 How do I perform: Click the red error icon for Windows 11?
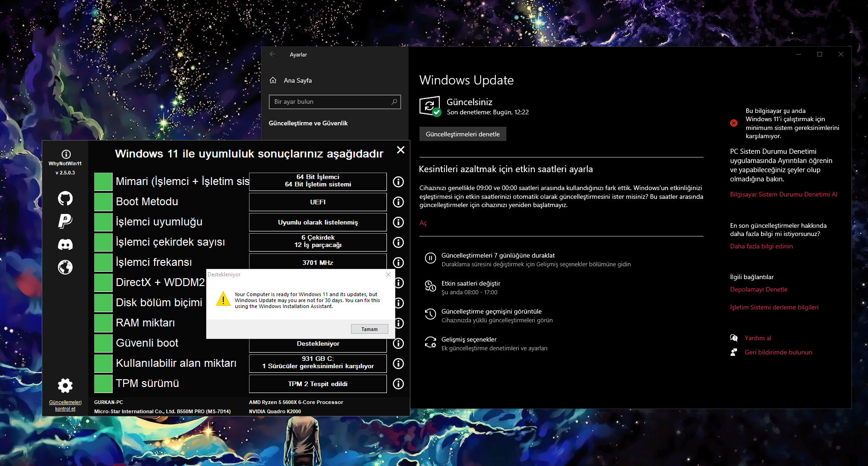734,123
